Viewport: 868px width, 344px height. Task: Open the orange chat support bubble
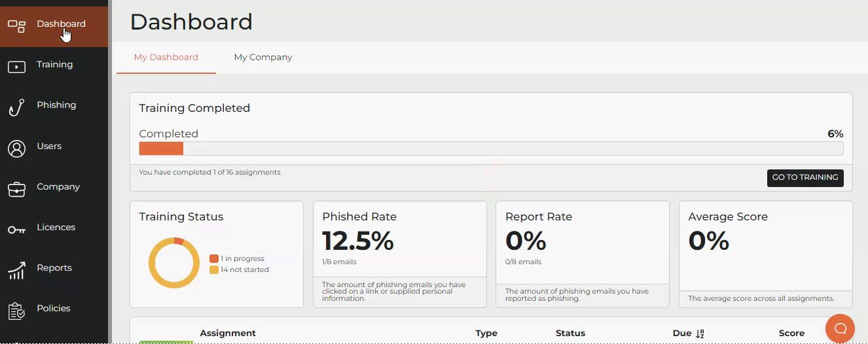tap(840, 328)
